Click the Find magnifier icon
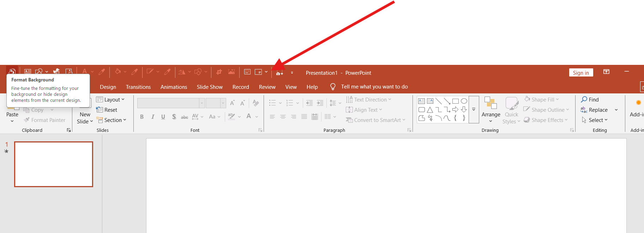The image size is (644, 233). (584, 99)
